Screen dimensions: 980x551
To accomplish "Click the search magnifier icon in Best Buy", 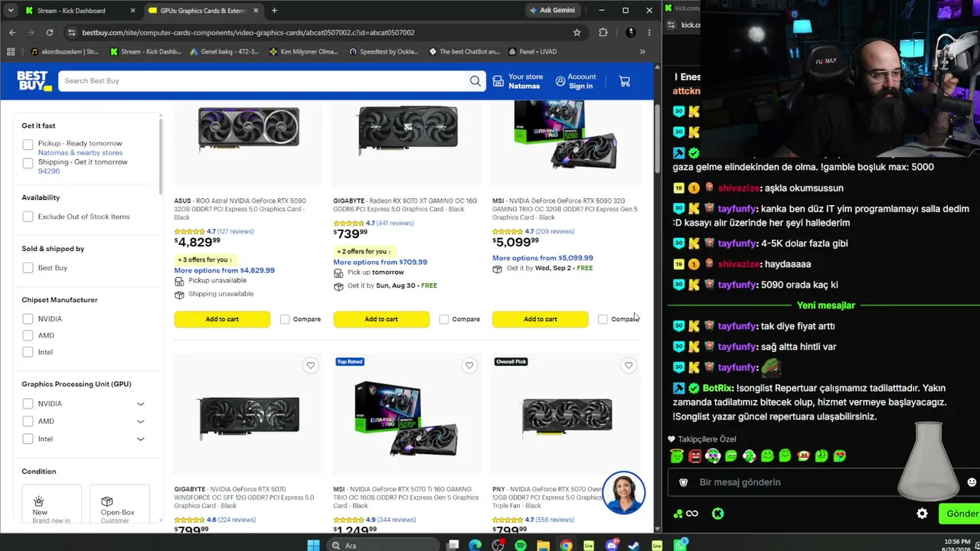I will [475, 80].
